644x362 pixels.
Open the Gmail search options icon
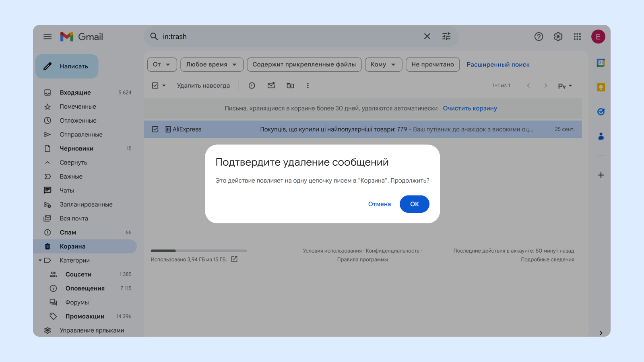pyautogui.click(x=446, y=36)
